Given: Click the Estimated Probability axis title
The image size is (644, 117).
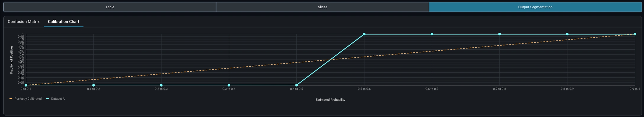Looking at the screenshot, I should [330, 100].
